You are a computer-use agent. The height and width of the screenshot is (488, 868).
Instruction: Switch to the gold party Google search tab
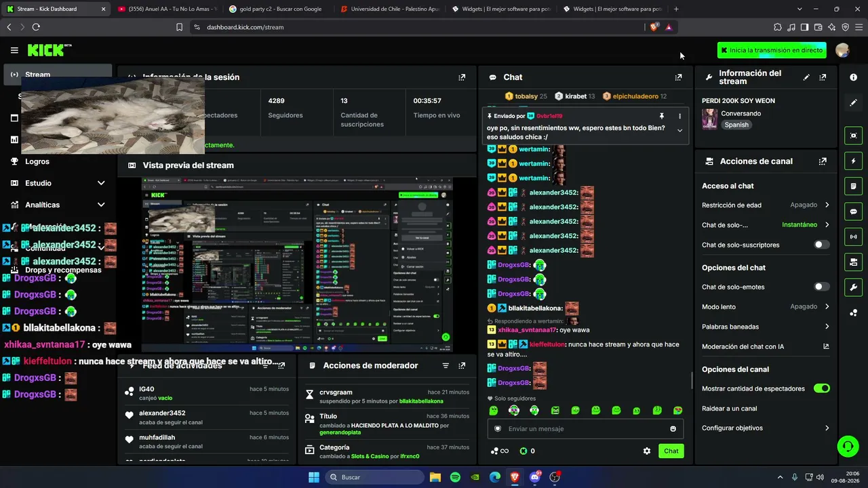[x=277, y=9]
